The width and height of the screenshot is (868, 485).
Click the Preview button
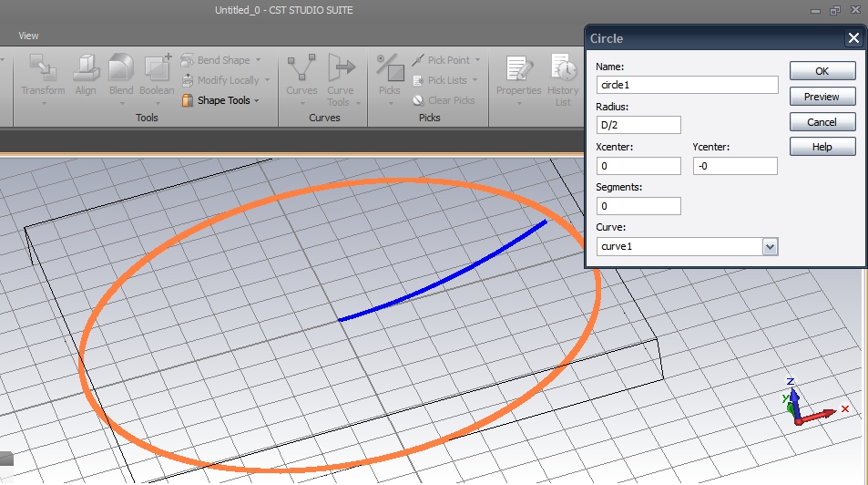pyautogui.click(x=822, y=97)
